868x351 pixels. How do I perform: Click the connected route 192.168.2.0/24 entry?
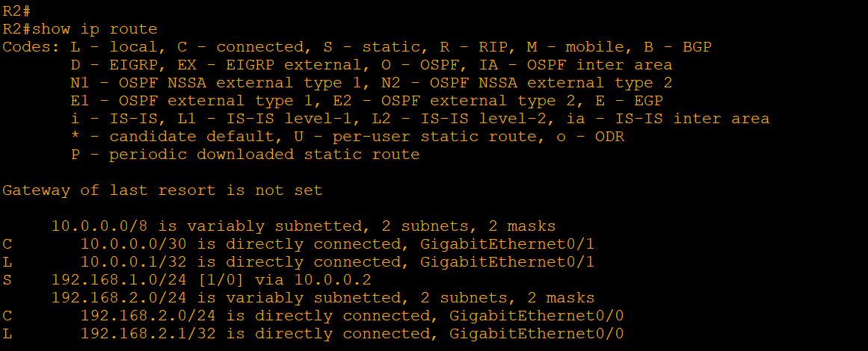[x=153, y=316]
